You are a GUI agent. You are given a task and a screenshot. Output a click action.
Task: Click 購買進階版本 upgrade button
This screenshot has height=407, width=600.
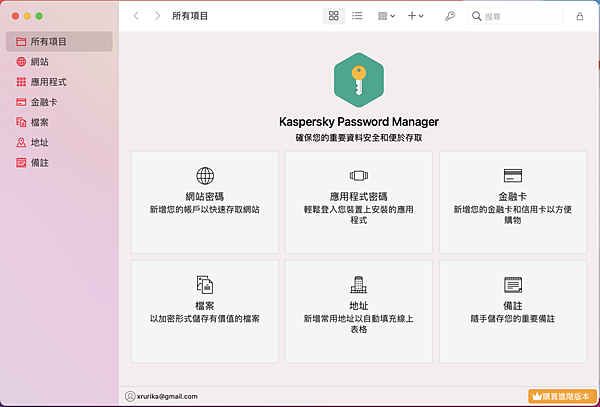561,396
